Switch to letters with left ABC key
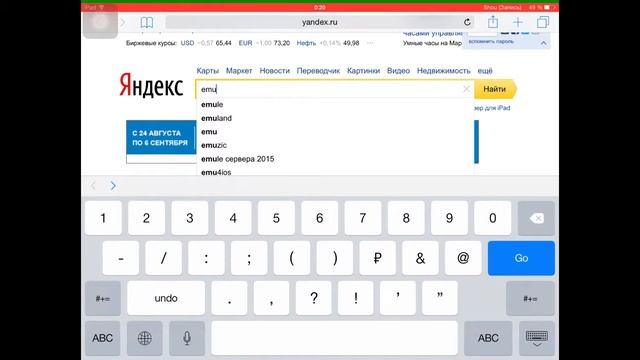Screen dimensions: 640x360 (x=102, y=338)
